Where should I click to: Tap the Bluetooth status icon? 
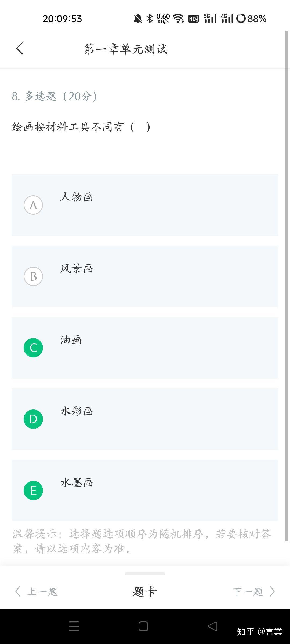click(x=150, y=19)
